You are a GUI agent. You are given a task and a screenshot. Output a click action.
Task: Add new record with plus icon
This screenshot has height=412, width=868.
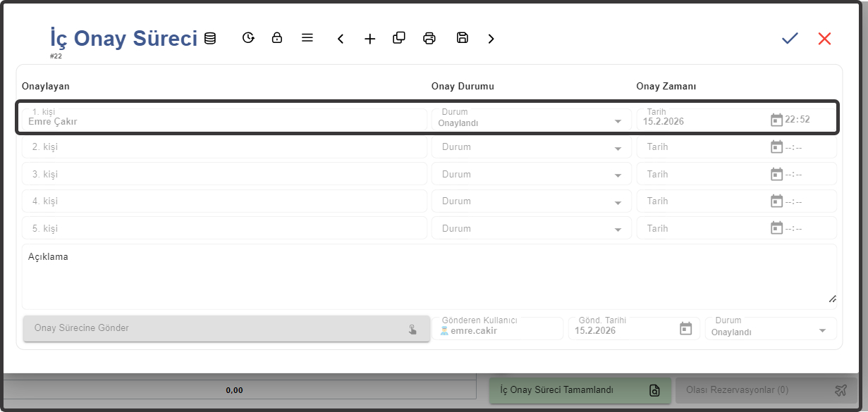pyautogui.click(x=370, y=39)
